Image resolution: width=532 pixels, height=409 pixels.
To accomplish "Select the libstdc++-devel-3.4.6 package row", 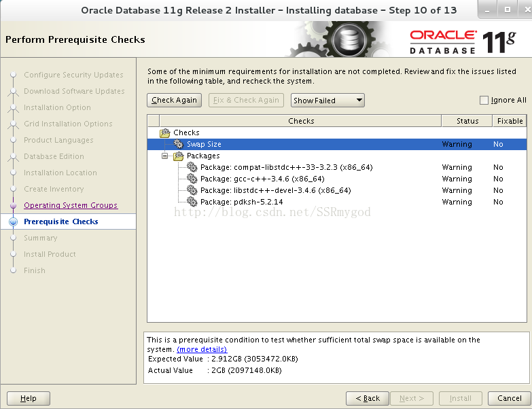I will [x=337, y=190].
